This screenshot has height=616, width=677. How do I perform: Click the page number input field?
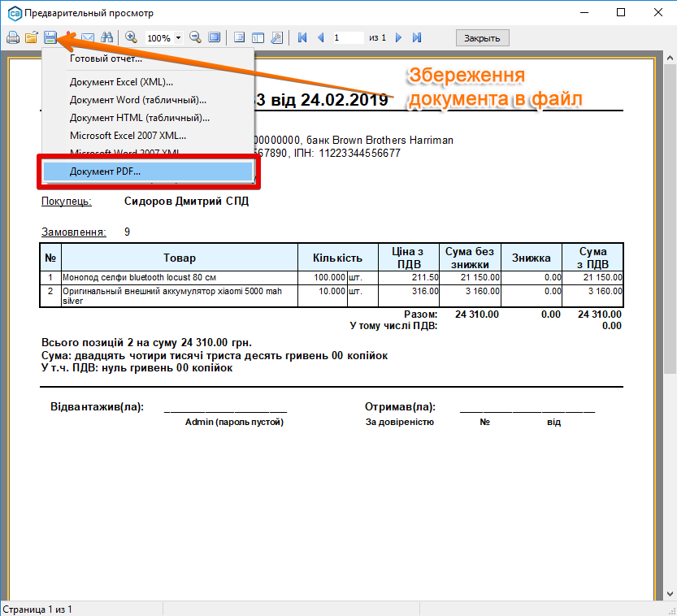pos(348,38)
